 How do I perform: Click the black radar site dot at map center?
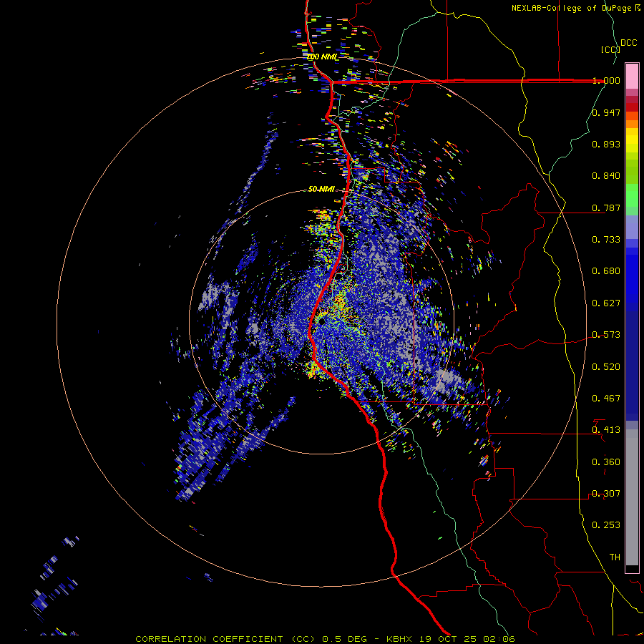coord(321,320)
